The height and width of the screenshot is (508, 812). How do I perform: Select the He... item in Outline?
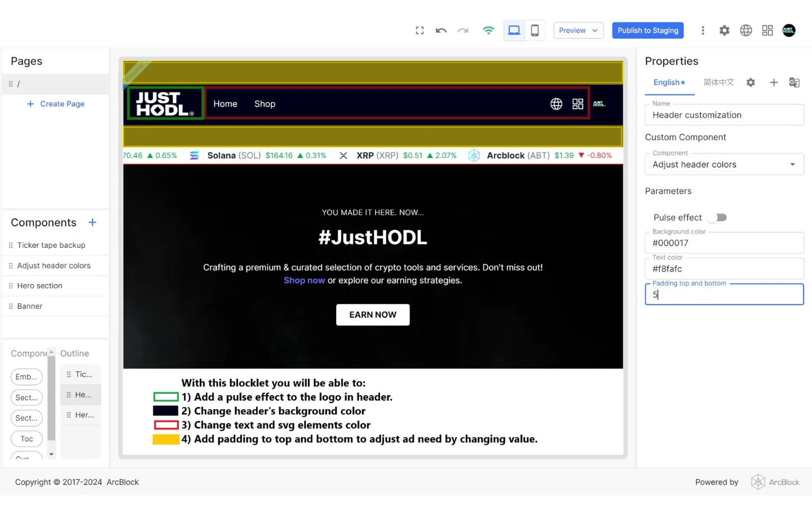coord(81,395)
